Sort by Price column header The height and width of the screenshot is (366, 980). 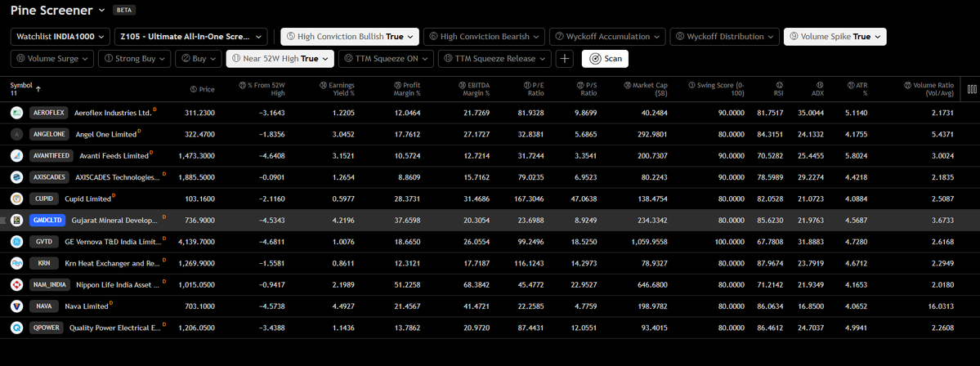tap(202, 89)
